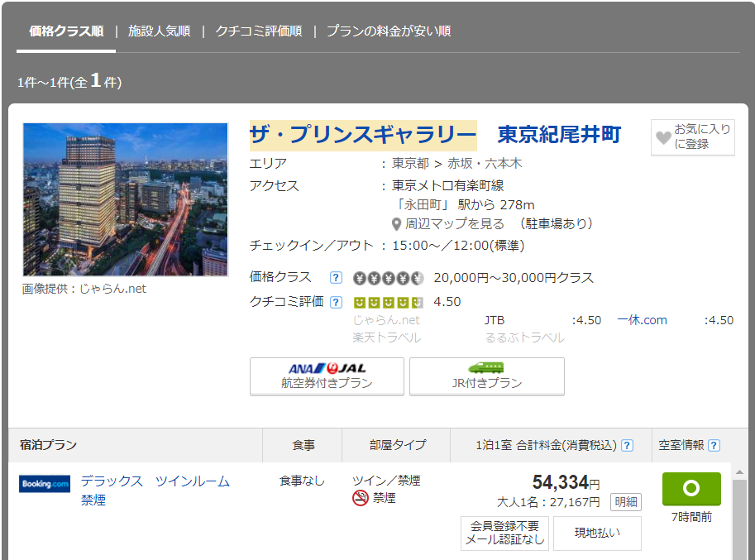
Task: Open the JR付きプラン button
Action: coord(487,376)
